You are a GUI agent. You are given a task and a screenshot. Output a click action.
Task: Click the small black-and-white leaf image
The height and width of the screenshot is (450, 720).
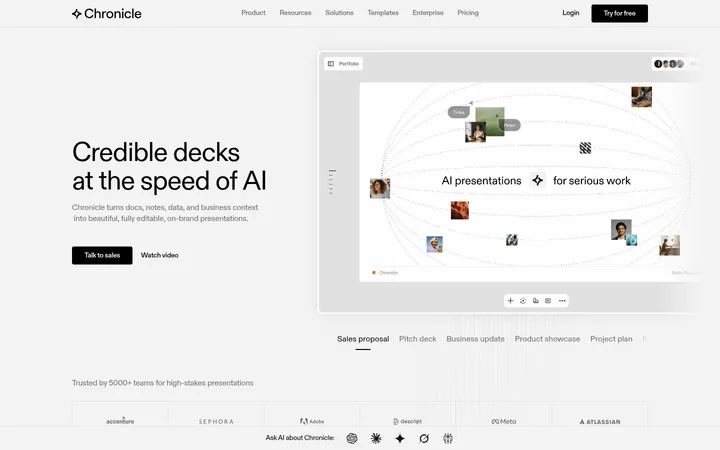512,240
